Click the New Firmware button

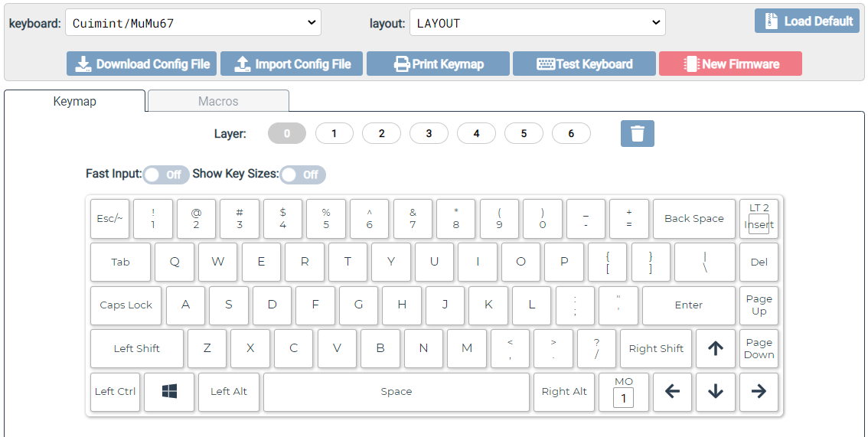point(730,64)
